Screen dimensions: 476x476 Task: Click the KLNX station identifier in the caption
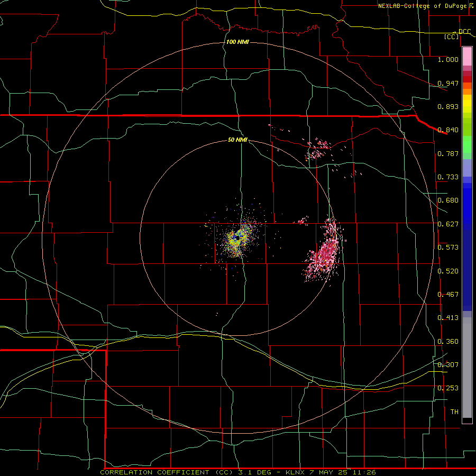pos(296,472)
